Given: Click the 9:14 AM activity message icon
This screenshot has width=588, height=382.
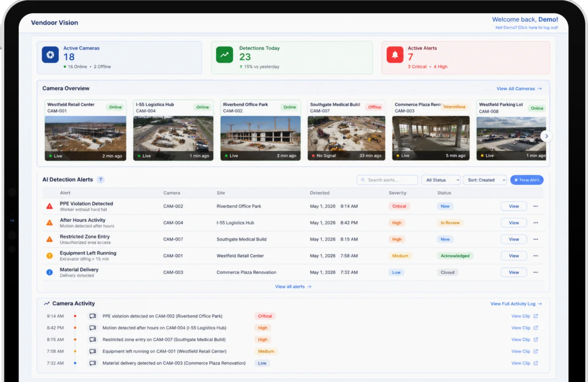Looking at the screenshot, I should pos(93,316).
